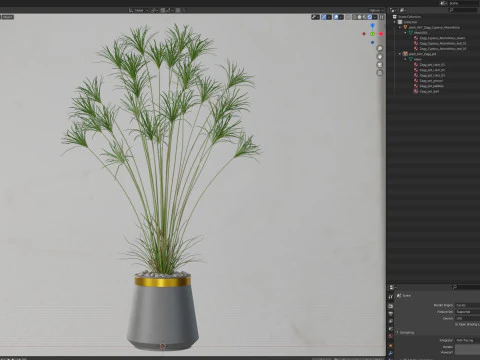This screenshot has height=360, width=480.
Task: Open the proportional editing falloff menu
Action: click(x=183, y=10)
